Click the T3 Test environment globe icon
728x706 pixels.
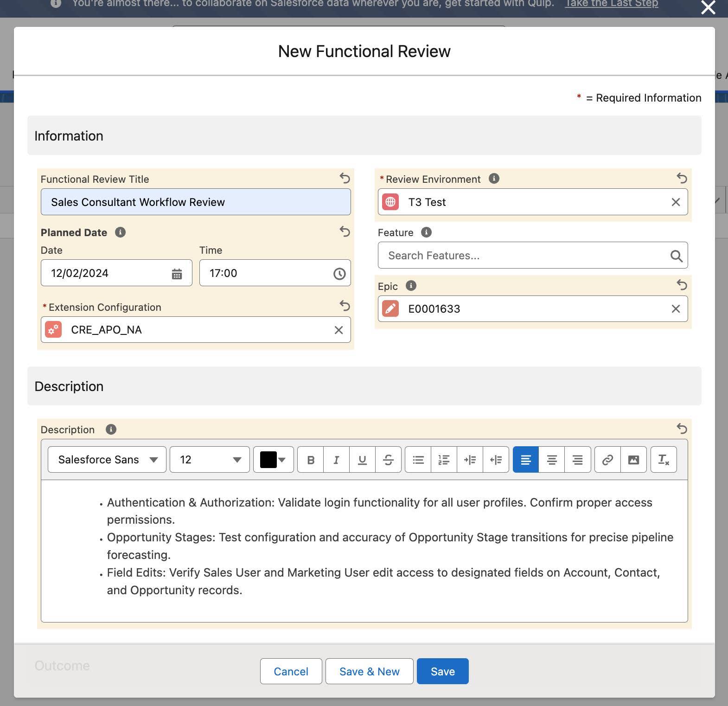pyautogui.click(x=390, y=202)
